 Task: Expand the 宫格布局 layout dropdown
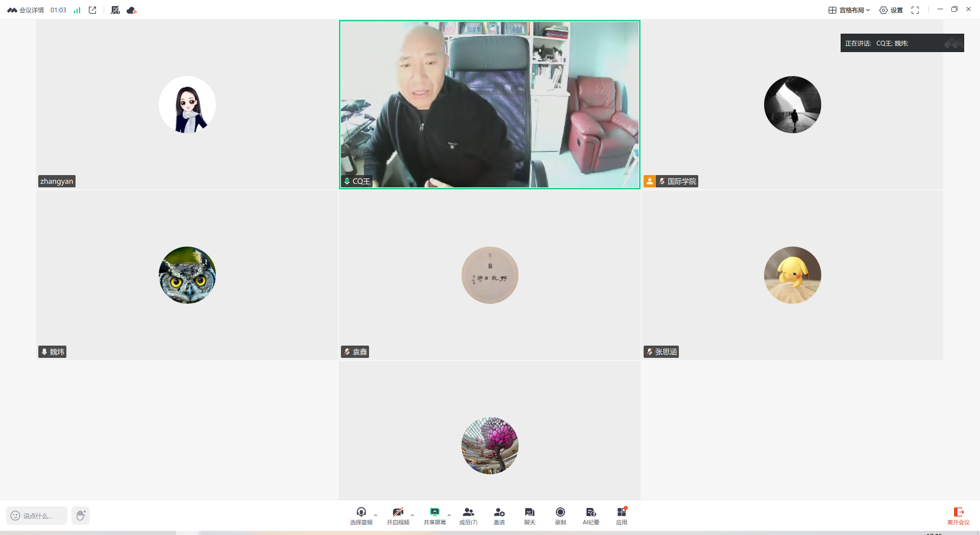coord(849,10)
